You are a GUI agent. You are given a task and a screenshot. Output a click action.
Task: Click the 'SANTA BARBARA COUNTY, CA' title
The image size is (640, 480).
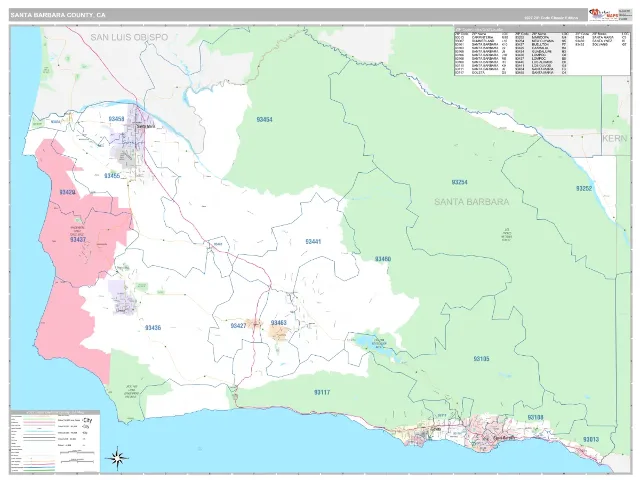tap(58, 15)
